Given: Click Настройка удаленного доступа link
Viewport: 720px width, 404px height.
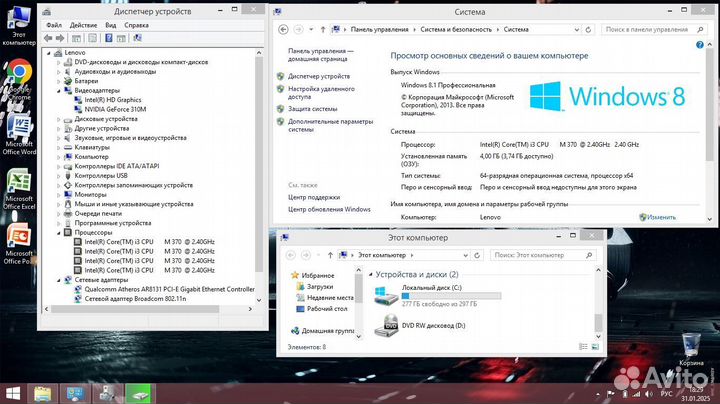Looking at the screenshot, I should tap(321, 93).
